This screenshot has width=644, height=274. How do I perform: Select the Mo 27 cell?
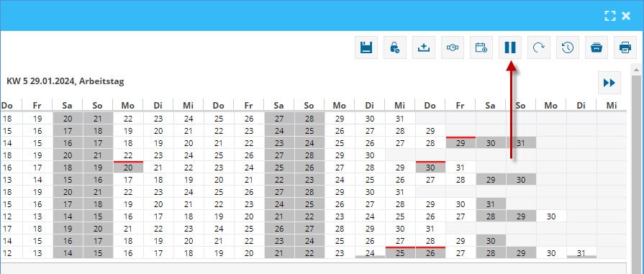tap(339, 168)
